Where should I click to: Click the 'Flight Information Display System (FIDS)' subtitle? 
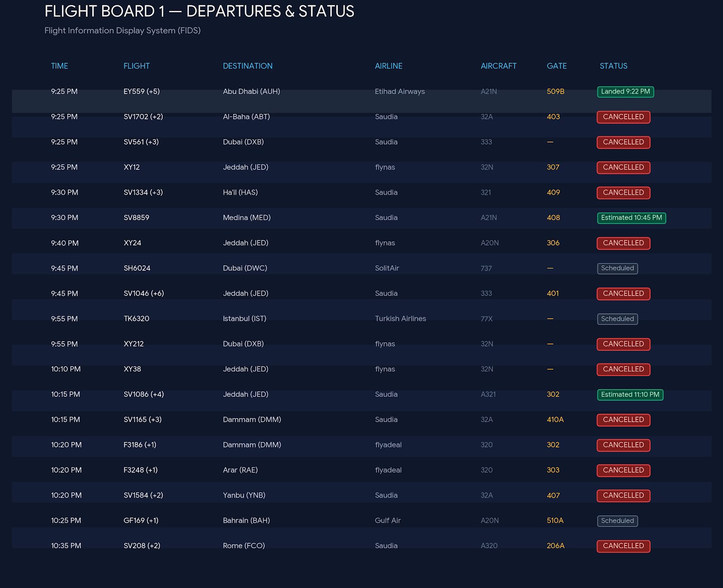tap(122, 30)
